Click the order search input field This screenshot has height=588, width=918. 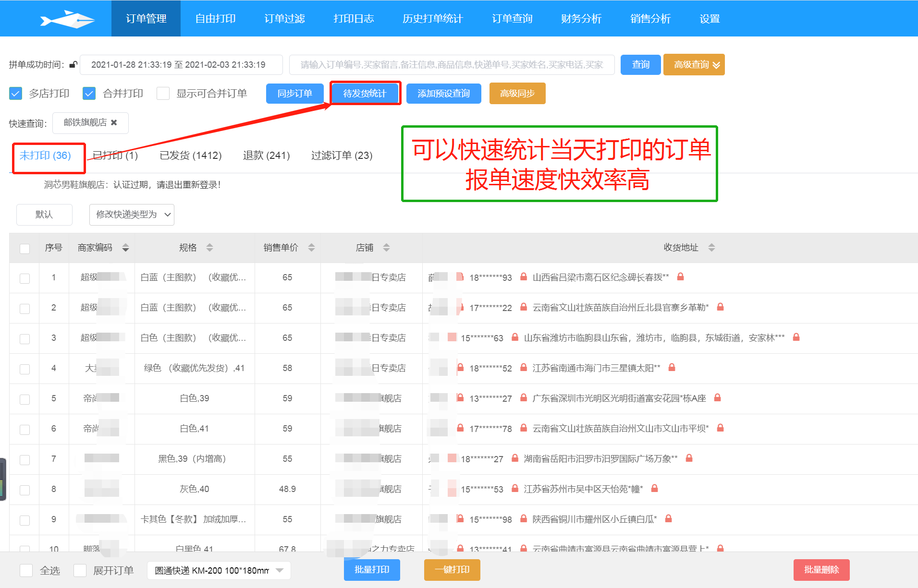(452, 65)
